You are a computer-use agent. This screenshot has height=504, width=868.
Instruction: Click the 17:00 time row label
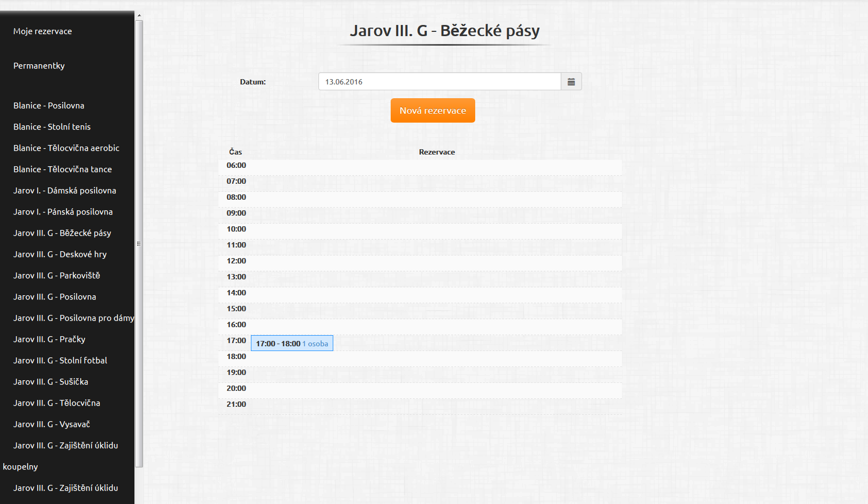coord(237,340)
